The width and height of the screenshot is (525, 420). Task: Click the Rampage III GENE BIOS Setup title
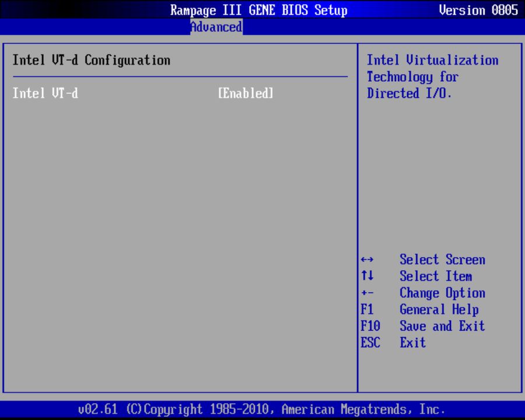259,10
